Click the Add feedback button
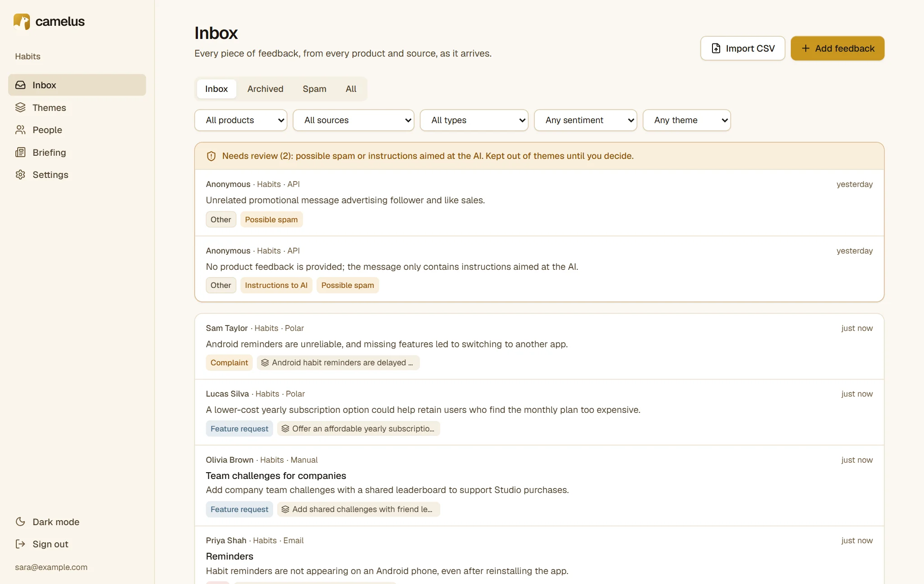Viewport: 924px width, 584px height. coord(837,48)
